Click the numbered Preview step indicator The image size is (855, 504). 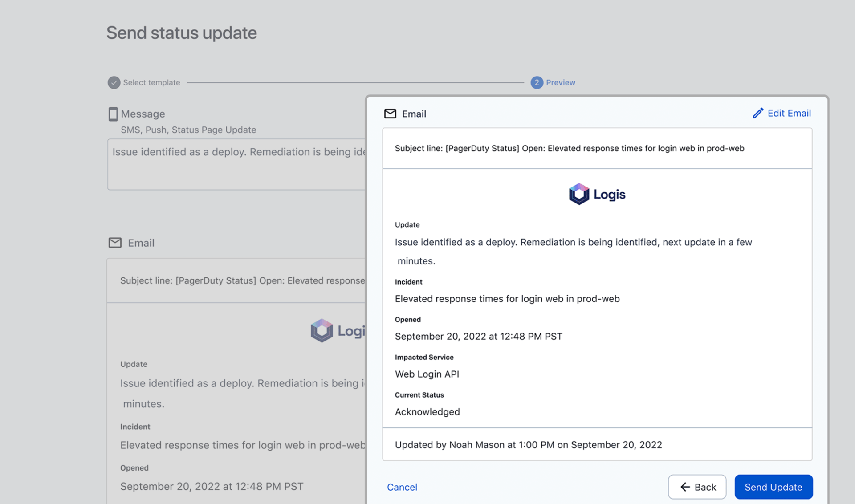pos(536,82)
